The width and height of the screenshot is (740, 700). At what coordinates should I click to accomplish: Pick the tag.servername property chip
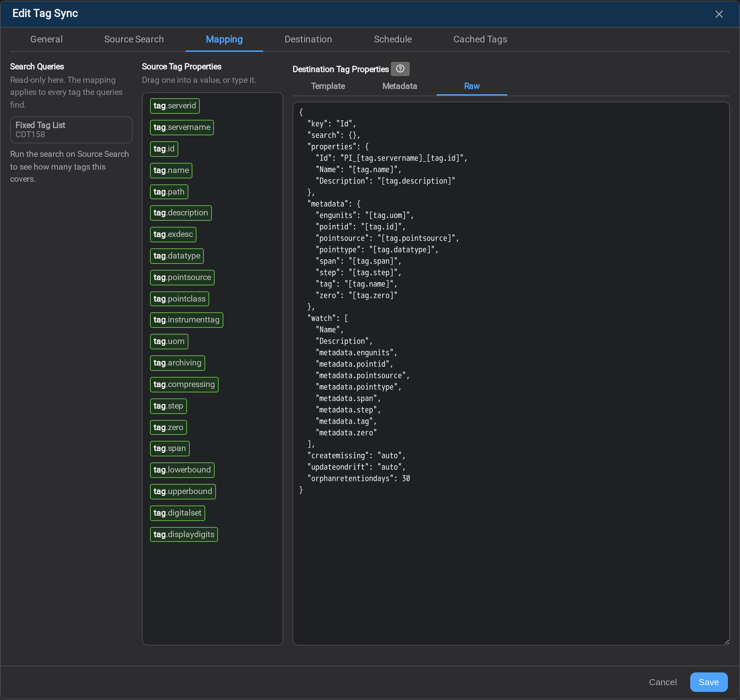click(182, 128)
